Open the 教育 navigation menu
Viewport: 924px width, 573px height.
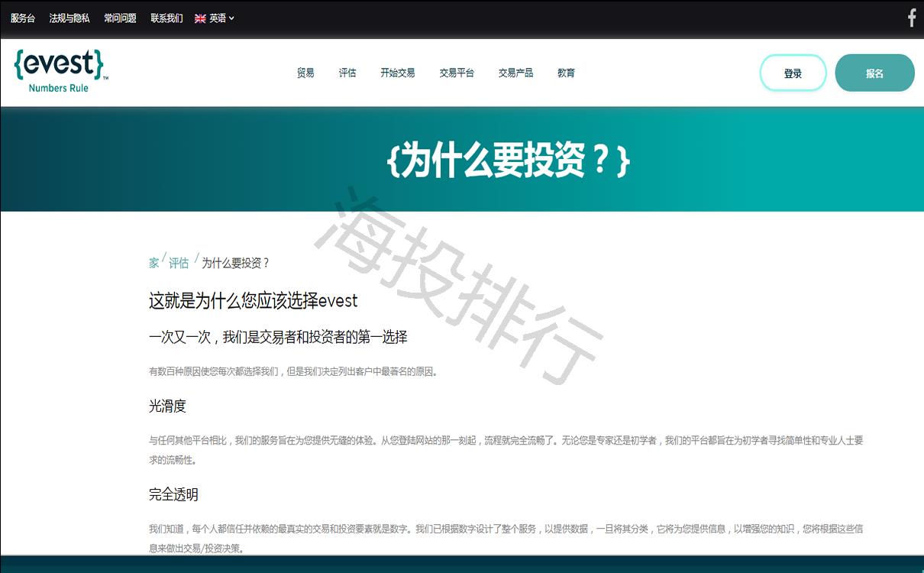[x=566, y=73]
